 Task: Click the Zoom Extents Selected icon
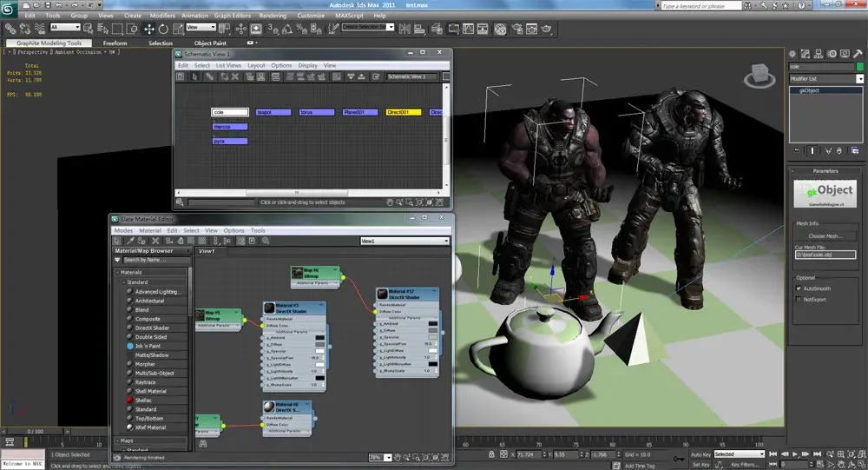pos(852,453)
